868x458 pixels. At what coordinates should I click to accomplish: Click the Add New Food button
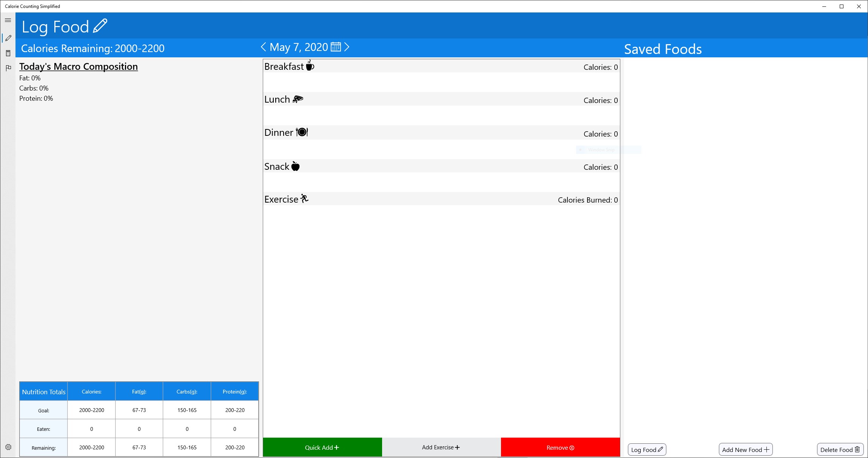click(x=745, y=449)
